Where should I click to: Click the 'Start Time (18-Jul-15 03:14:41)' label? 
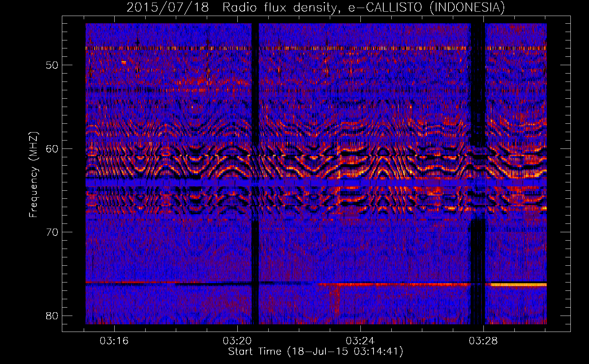(316, 352)
